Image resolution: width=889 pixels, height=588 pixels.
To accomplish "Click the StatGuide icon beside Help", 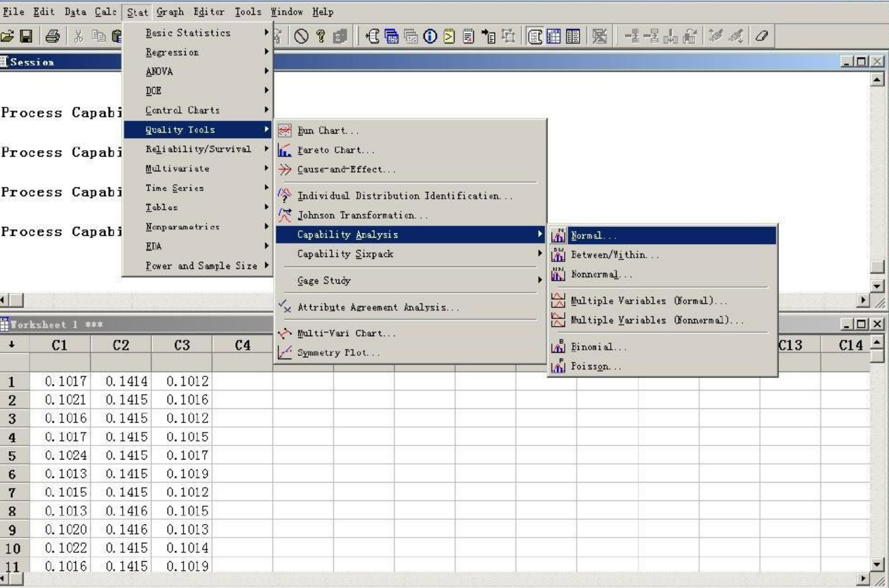I will [x=340, y=36].
